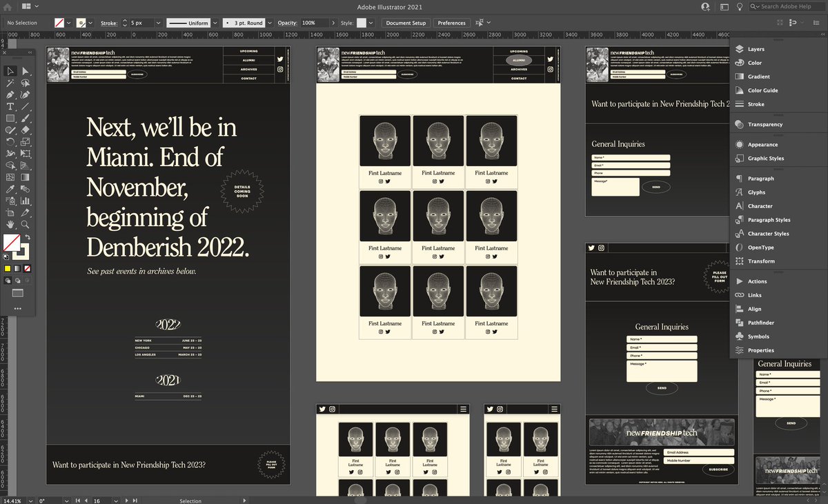Select the Scale tool
This screenshot has height=504, width=828.
25,141
